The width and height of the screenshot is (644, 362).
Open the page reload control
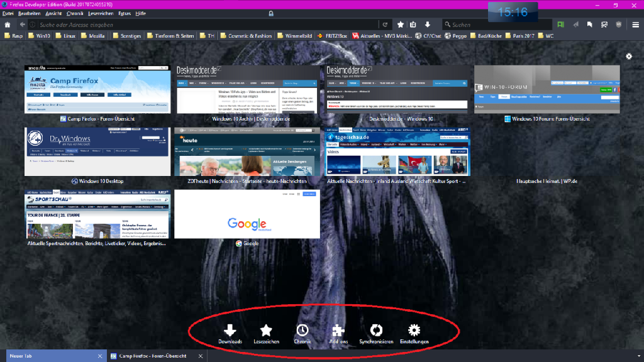click(384, 24)
